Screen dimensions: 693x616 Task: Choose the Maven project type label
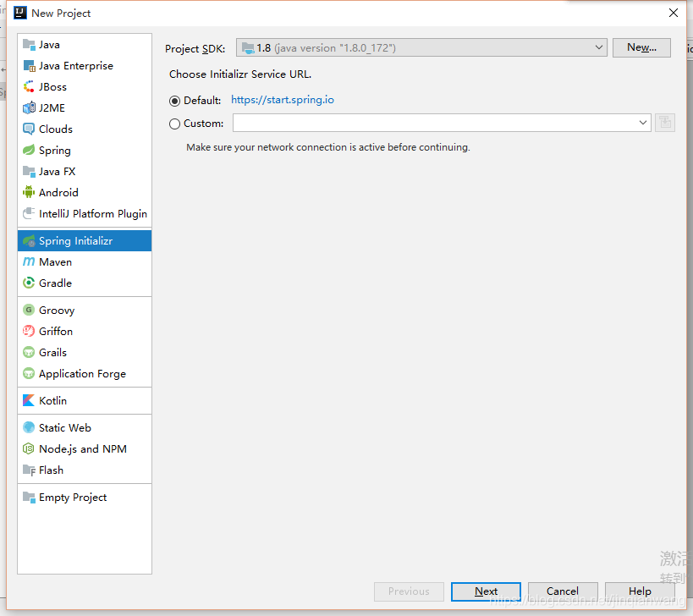pyautogui.click(x=55, y=262)
